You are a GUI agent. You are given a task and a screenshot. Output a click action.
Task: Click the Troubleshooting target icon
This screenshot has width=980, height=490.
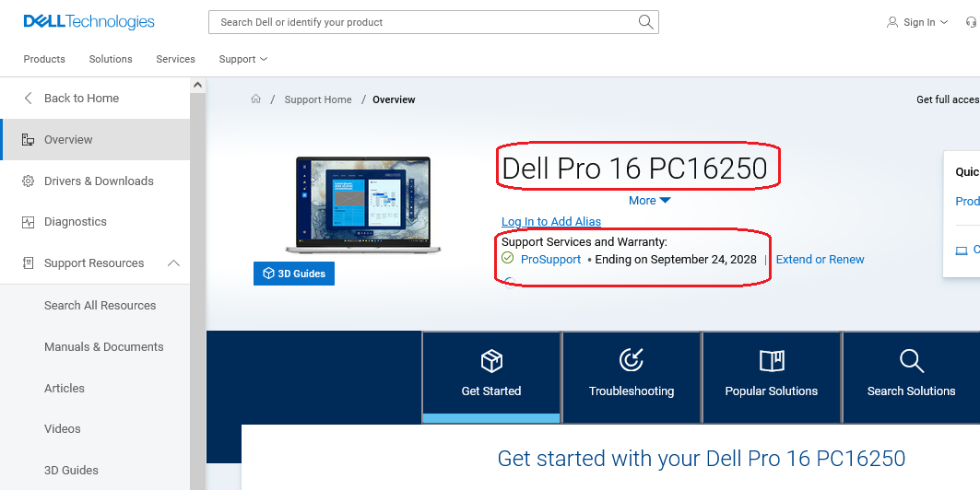pos(632,360)
